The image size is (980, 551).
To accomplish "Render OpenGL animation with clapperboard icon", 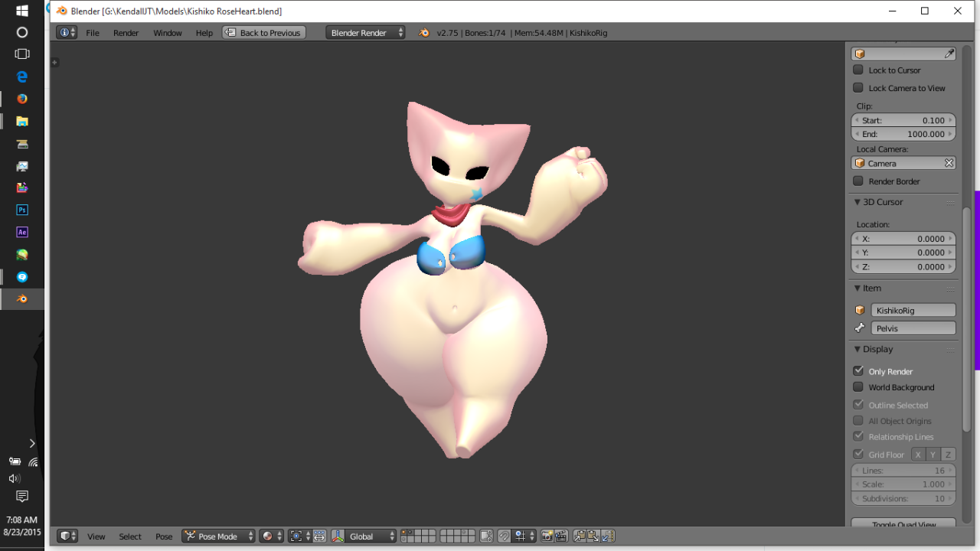I will point(561,536).
